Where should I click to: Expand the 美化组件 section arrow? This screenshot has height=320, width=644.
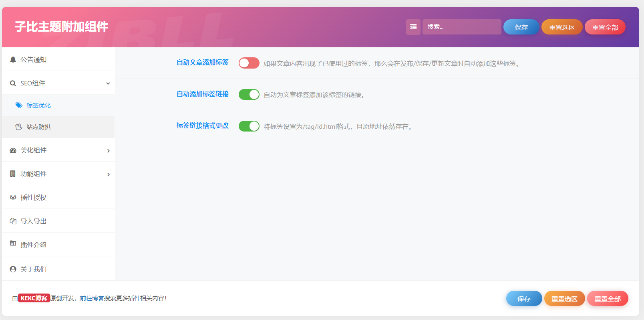click(108, 150)
